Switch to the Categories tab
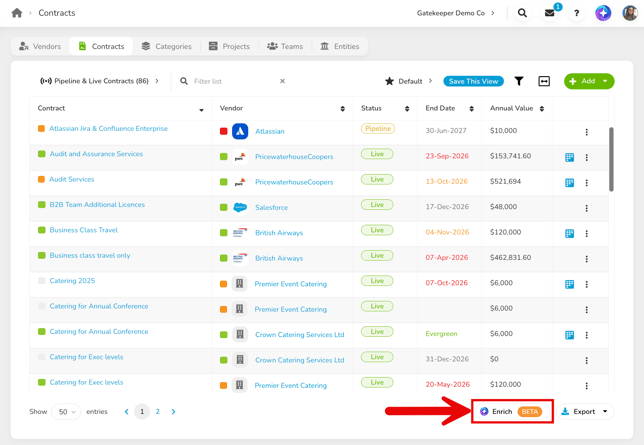The height and width of the screenshot is (445, 644). [x=166, y=46]
